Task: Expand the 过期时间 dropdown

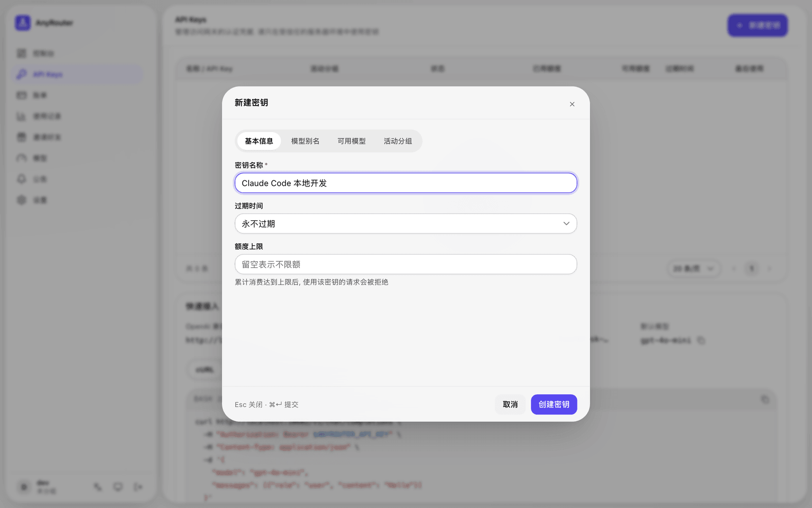Action: coord(406,224)
